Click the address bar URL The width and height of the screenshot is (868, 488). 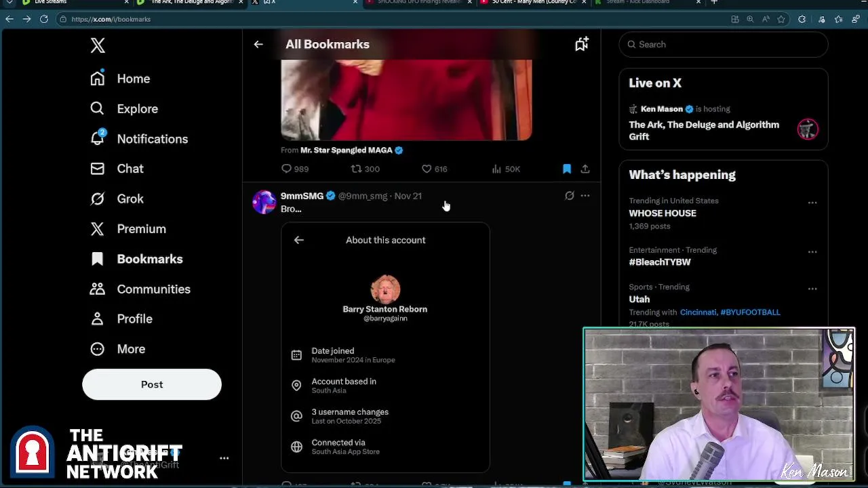111,19
